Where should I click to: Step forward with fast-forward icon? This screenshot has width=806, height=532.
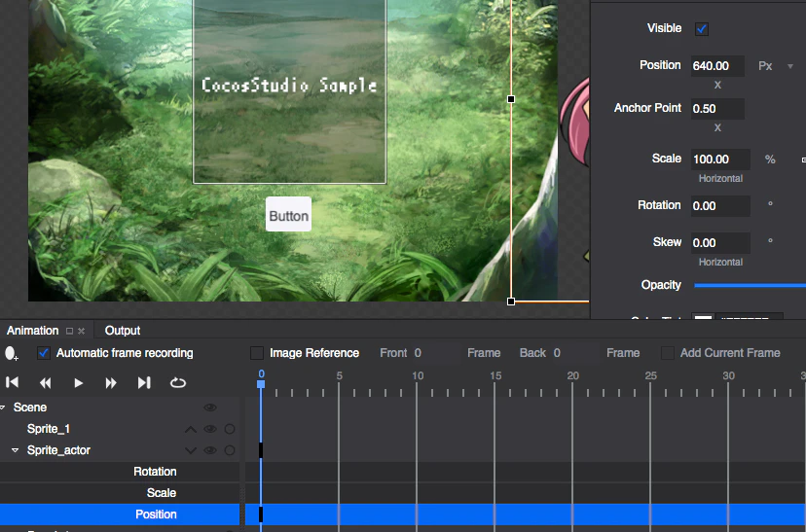click(111, 382)
